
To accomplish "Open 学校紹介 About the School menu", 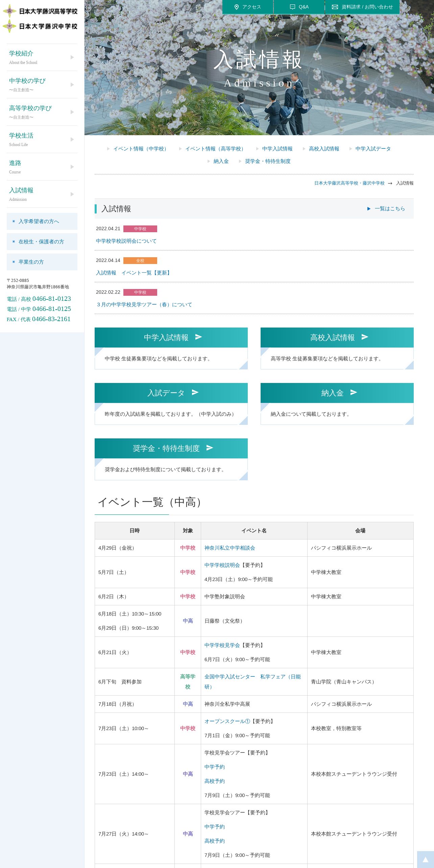I will pos(42,57).
